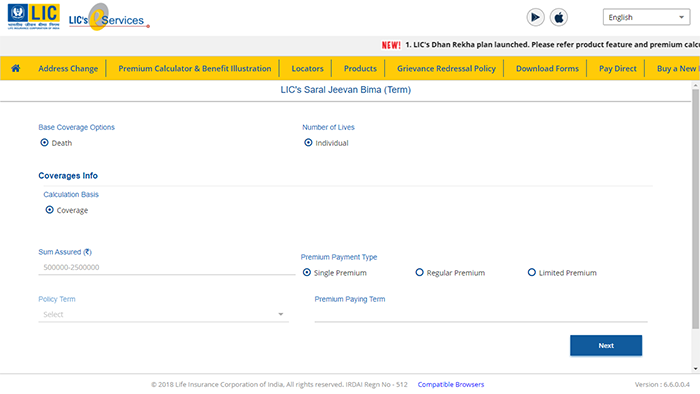This screenshot has width=700, height=394.
Task: Click the LIC's Saral Jeevan Bima (Term) heading
Action: tap(346, 90)
